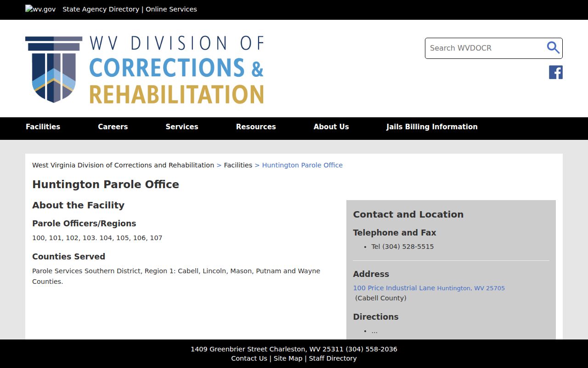This screenshot has width=588, height=368.
Task: Click the wv.gov logo image
Action: [x=40, y=9]
